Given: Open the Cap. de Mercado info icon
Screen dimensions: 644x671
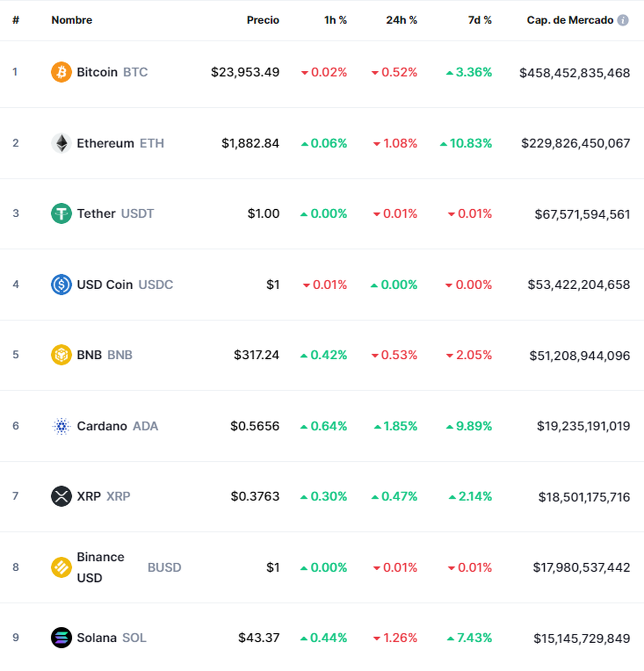Looking at the screenshot, I should point(623,20).
